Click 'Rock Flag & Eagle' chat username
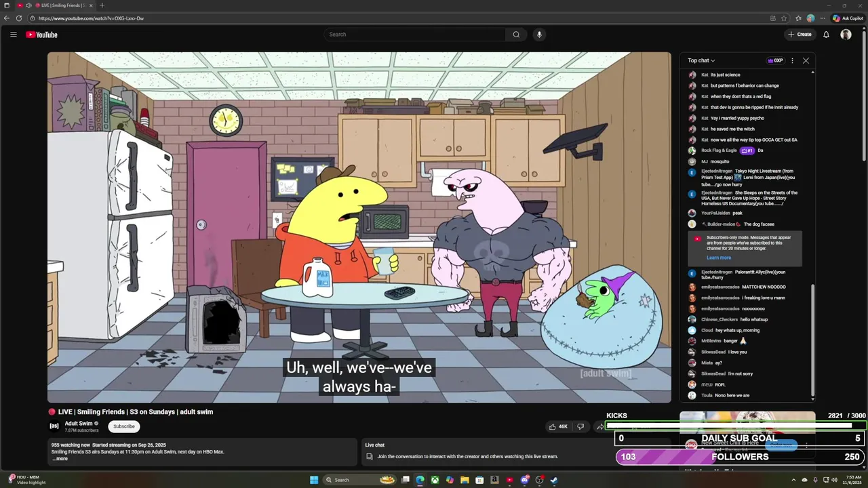 pyautogui.click(x=719, y=150)
